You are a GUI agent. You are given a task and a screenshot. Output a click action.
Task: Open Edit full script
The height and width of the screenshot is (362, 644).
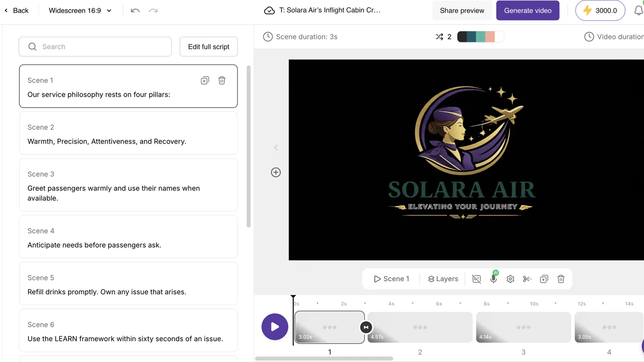[209, 46]
